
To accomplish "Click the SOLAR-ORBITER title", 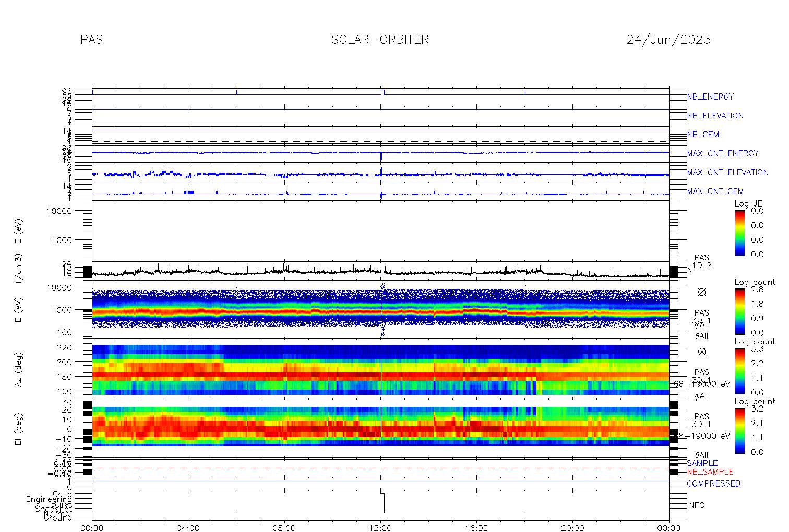I will pyautogui.click(x=380, y=40).
